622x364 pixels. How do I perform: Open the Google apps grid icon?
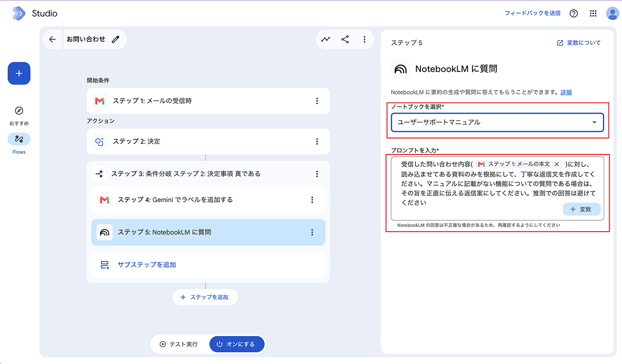tap(593, 13)
